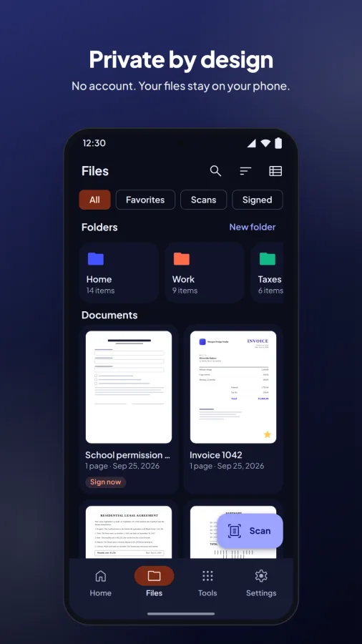Click the Folders section heading
Screen dimensions: 362x644
click(x=99, y=227)
